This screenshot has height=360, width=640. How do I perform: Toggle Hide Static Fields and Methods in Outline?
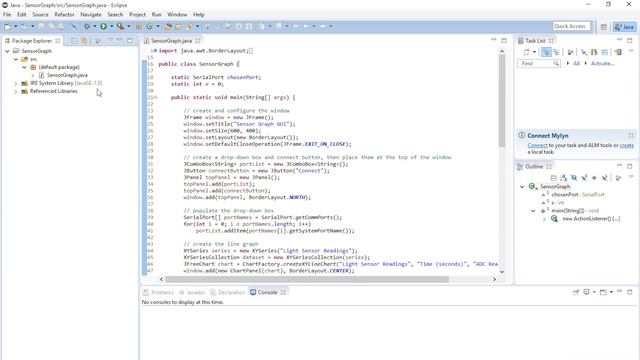point(584,178)
